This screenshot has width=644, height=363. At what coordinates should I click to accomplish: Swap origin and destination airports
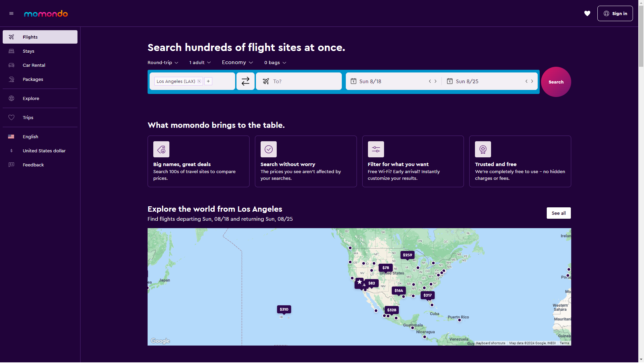(x=246, y=81)
